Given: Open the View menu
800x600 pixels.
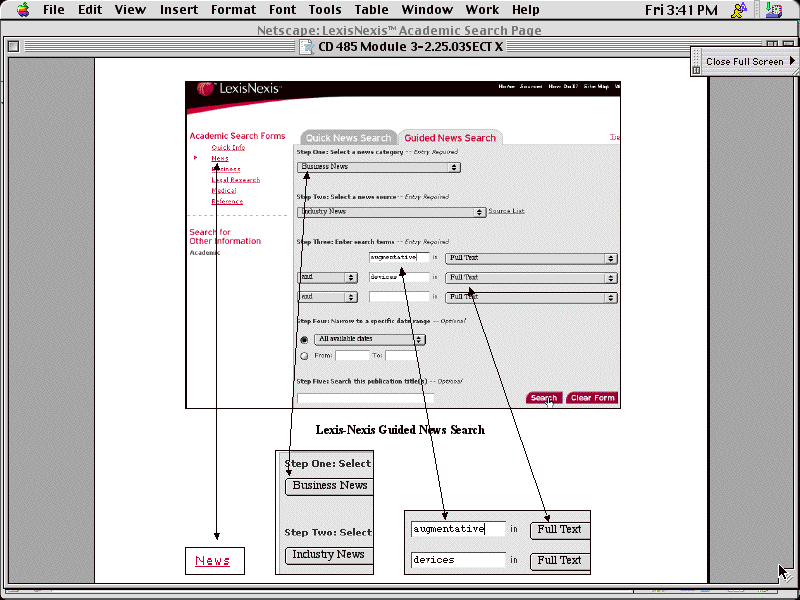Looking at the screenshot, I should point(130,10).
